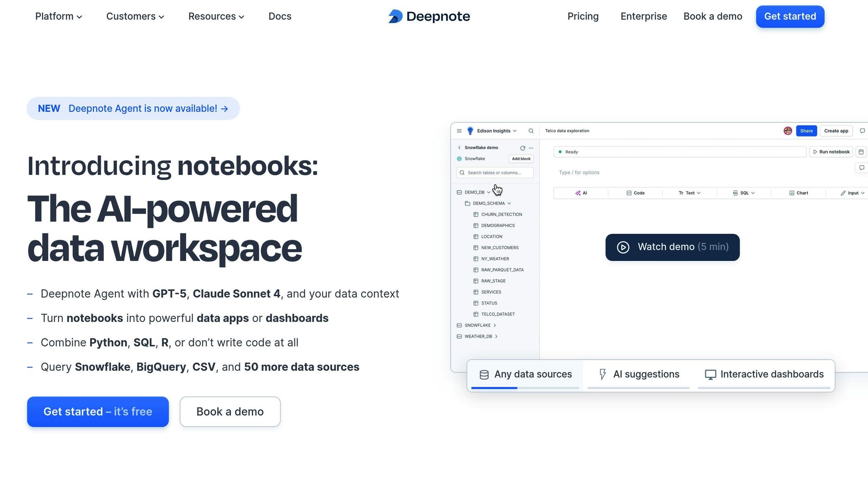Collapse the DEMO_DB database tree
868x488 pixels.
(x=489, y=192)
